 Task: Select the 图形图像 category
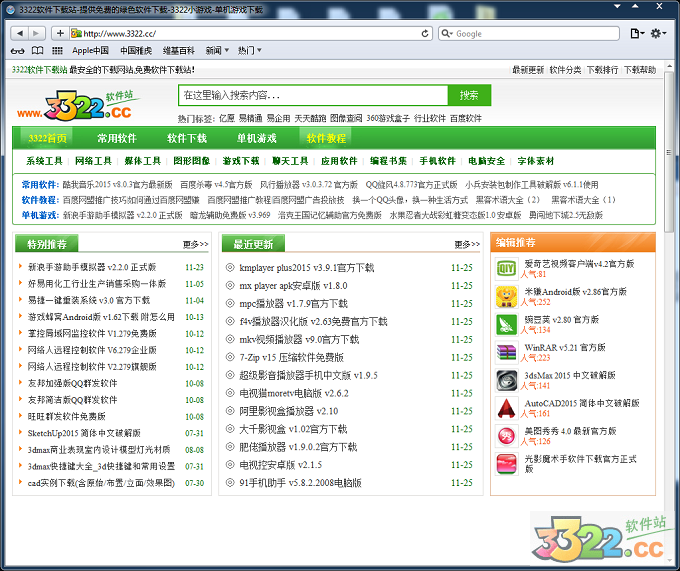tap(192, 161)
